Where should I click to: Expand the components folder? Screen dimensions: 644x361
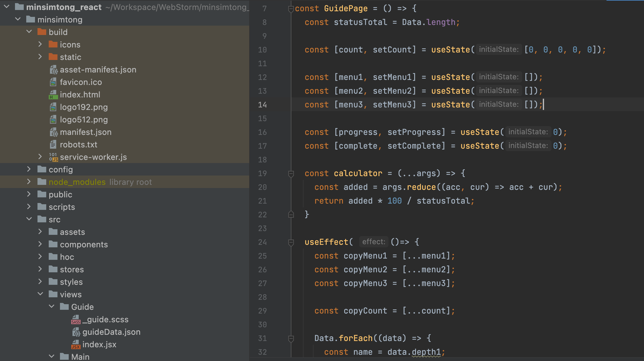40,244
